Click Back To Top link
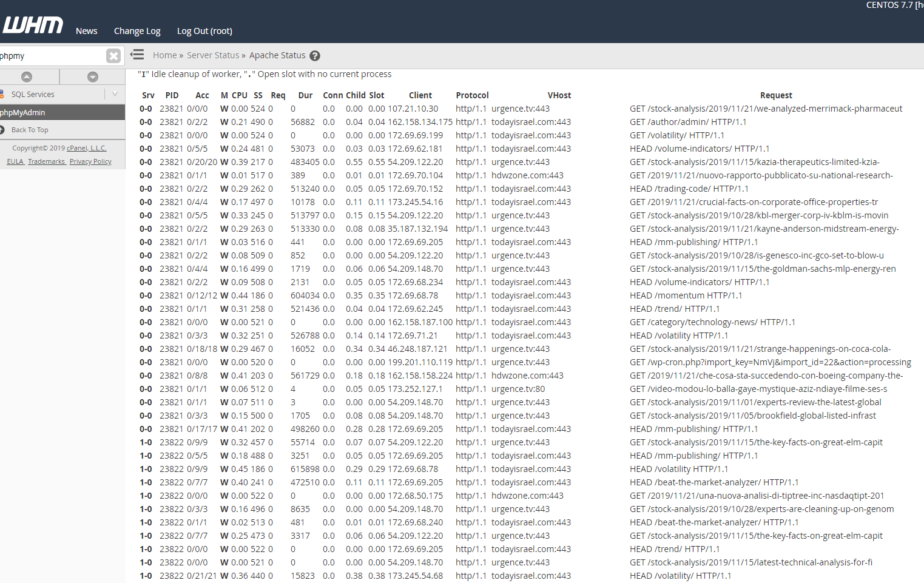The image size is (924, 583). coord(30,130)
